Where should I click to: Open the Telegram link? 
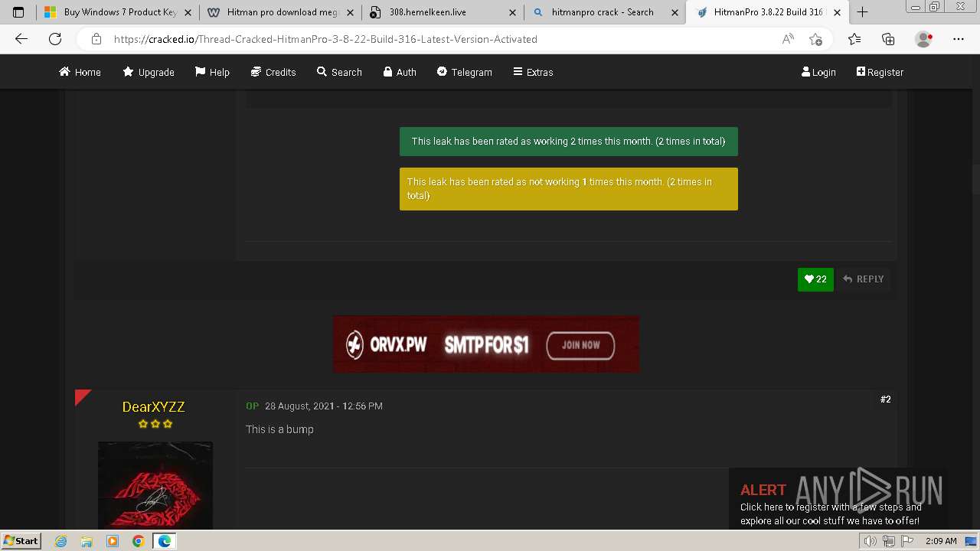pos(465,72)
